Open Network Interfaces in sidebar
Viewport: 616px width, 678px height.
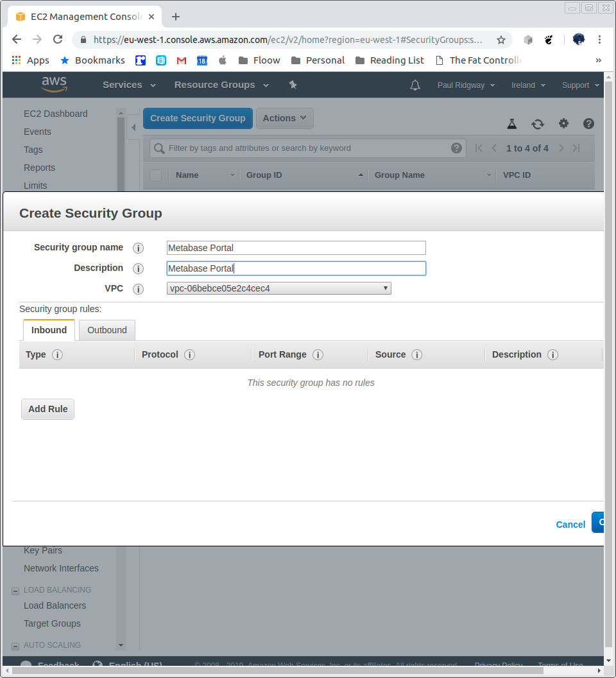(61, 568)
